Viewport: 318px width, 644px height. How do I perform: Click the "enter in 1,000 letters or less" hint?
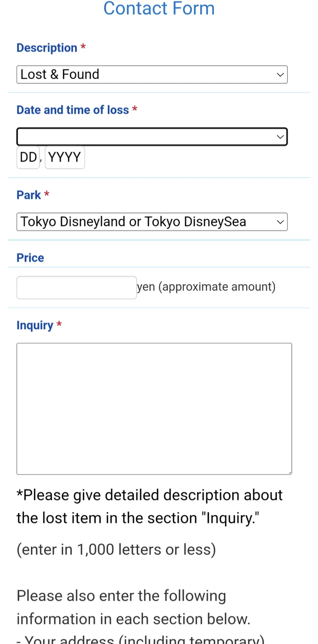(116, 549)
